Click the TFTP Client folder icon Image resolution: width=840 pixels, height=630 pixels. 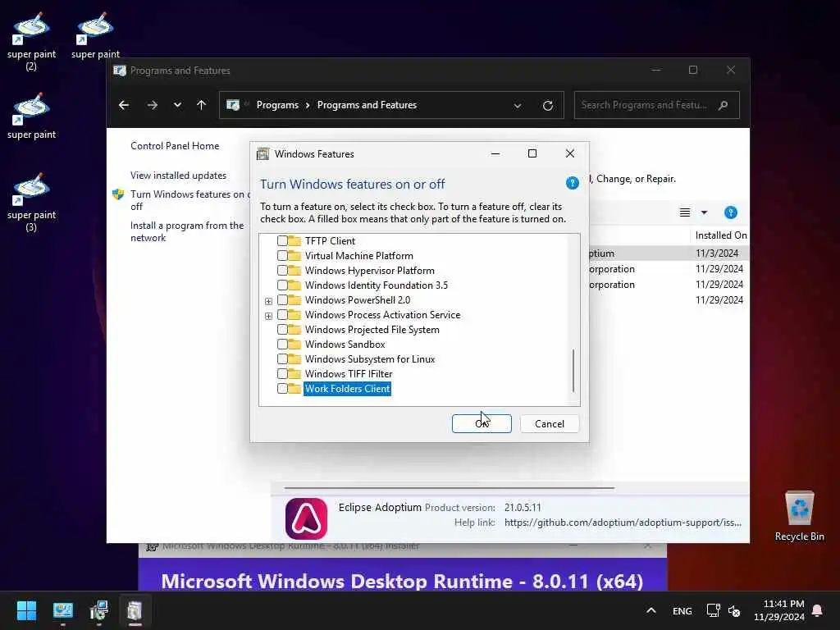[294, 241]
